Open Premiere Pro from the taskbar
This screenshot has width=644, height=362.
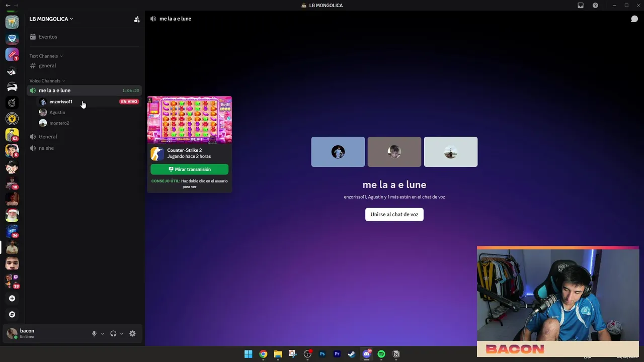point(337,354)
